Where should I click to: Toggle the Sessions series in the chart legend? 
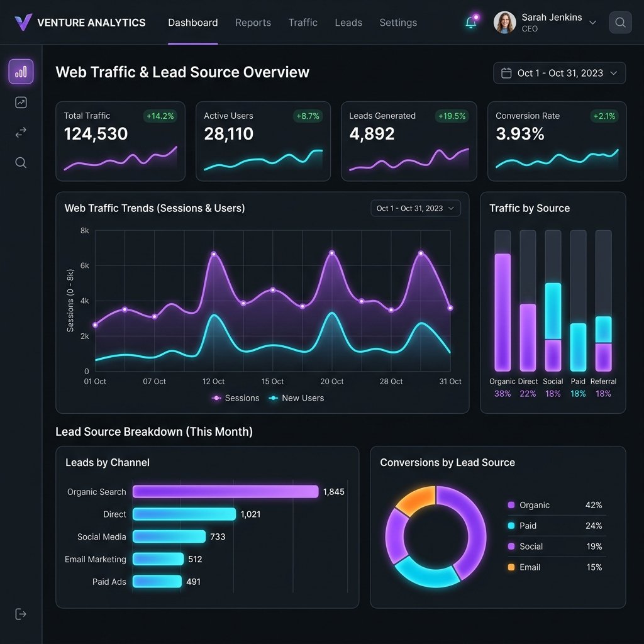pos(235,397)
